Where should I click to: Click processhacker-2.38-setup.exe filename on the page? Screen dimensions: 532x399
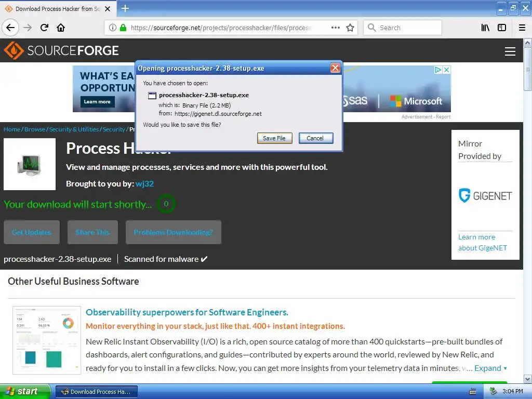(x=57, y=259)
